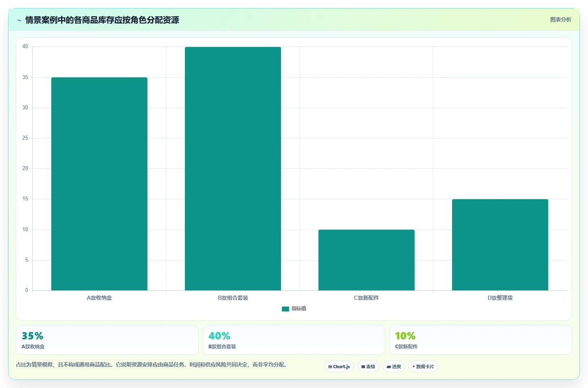588x388 pixels.
Task: Click the 图表分析 label in header
Action: point(560,19)
